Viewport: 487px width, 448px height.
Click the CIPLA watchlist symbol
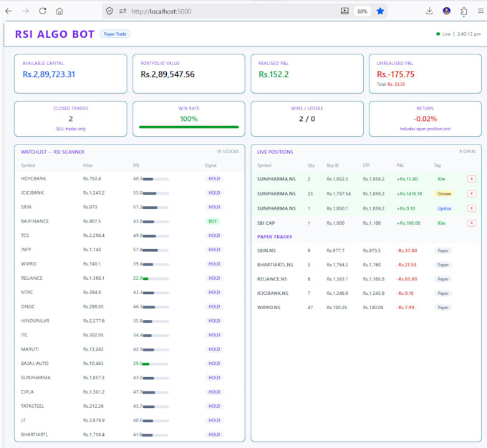pyautogui.click(x=27, y=391)
